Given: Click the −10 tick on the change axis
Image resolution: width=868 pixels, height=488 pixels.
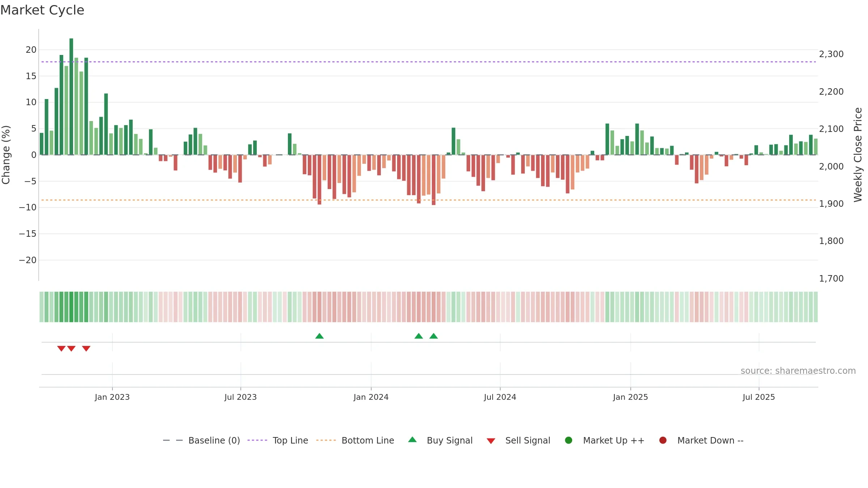Looking at the screenshot, I should 28,207.
